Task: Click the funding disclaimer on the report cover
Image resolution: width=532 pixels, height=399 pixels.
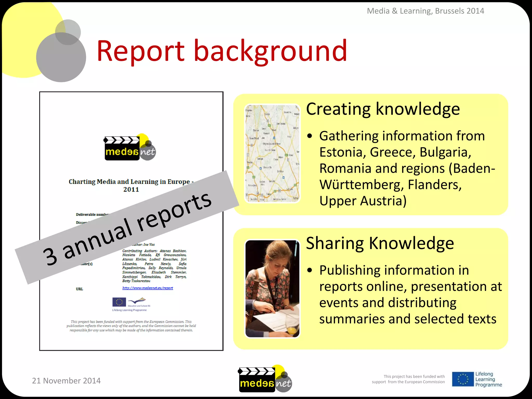Action: [x=131, y=326]
